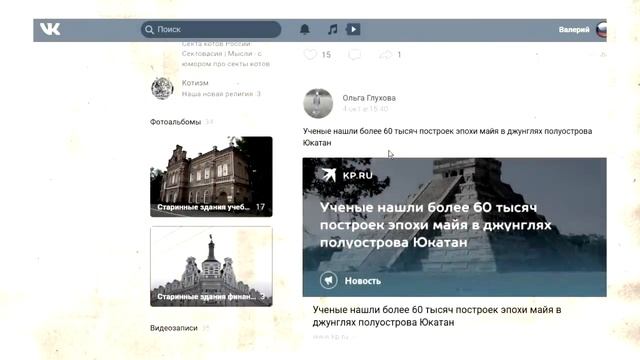Click the www.kp.ru source link
Image resolution: width=640 pixels, height=360 pixels.
pyautogui.click(x=331, y=337)
